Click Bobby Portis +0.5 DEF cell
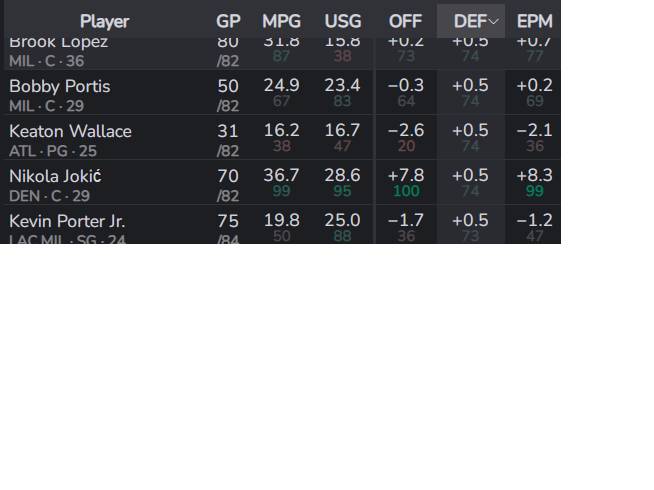654x490 pixels. click(470, 85)
